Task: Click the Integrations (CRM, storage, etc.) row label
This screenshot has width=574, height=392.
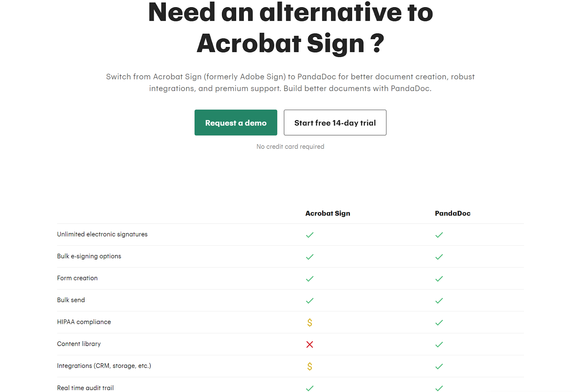Action: (x=104, y=366)
